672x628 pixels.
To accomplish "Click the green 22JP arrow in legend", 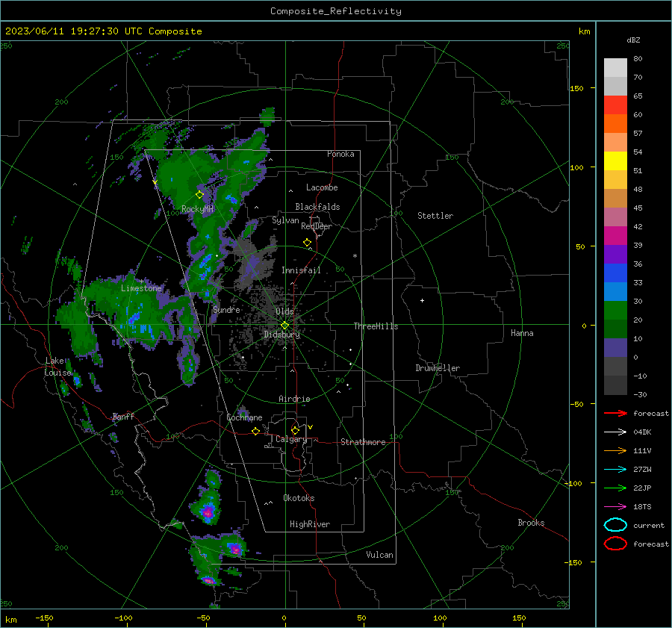I will 615,488.
